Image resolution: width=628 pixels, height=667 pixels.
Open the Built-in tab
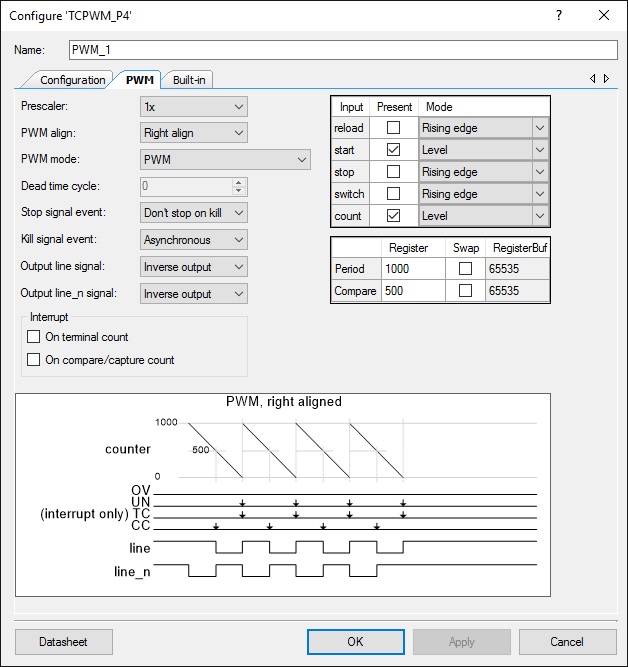click(x=190, y=80)
